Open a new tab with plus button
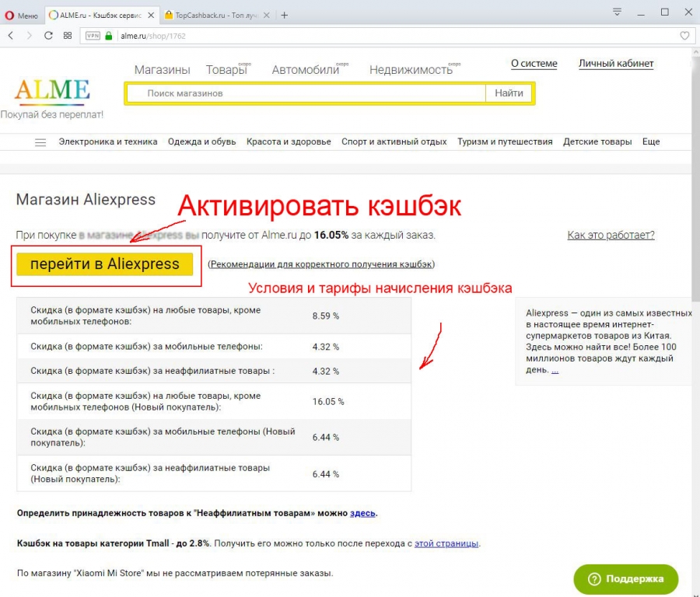Screen dimensions: 700x597 coord(285,16)
